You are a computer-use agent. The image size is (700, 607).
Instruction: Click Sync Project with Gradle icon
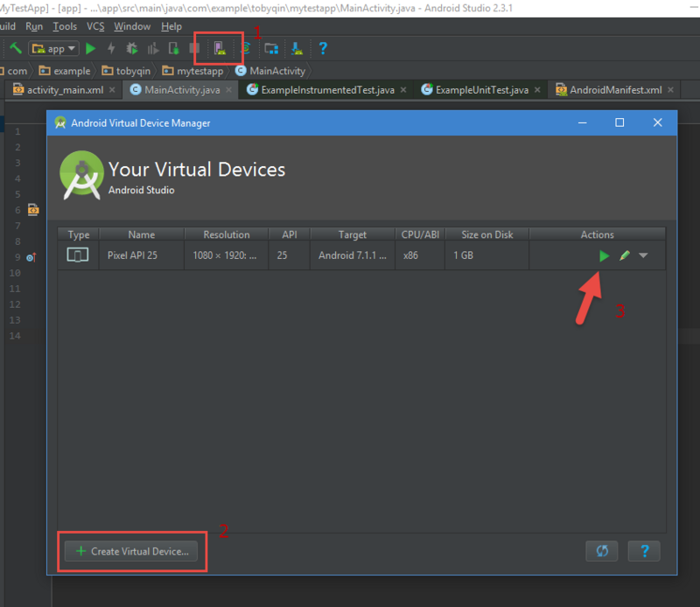click(247, 48)
